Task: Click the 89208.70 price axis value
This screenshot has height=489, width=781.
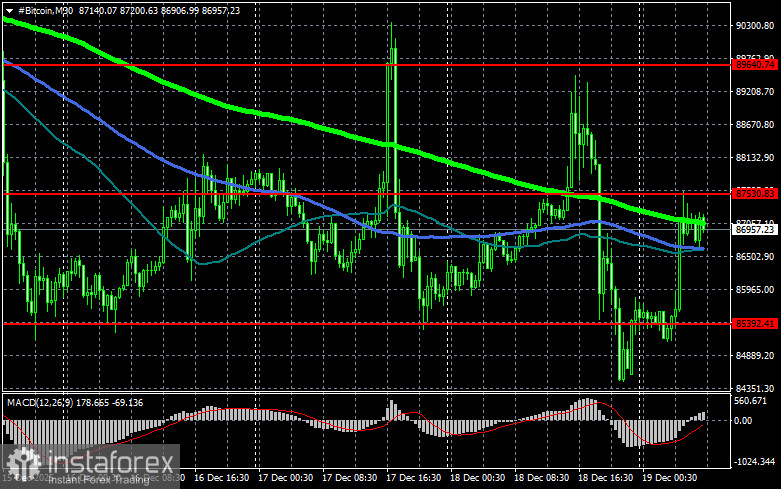Action: pyautogui.click(x=755, y=92)
